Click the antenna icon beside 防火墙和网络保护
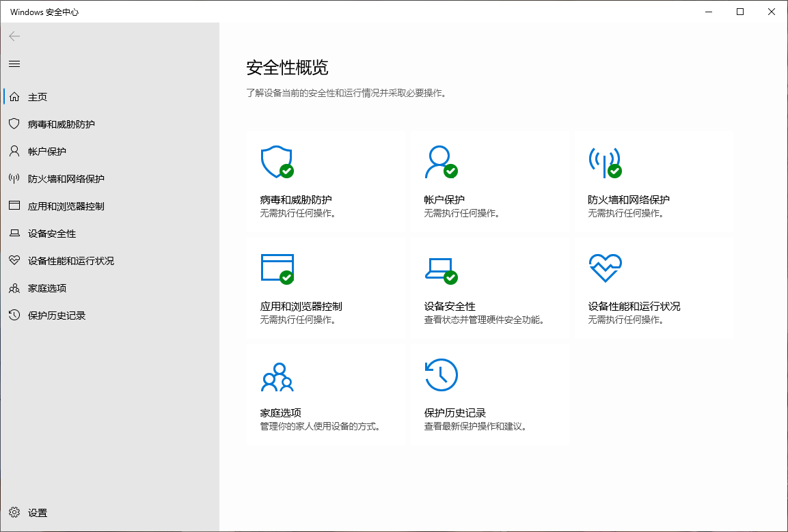 [x=14, y=178]
